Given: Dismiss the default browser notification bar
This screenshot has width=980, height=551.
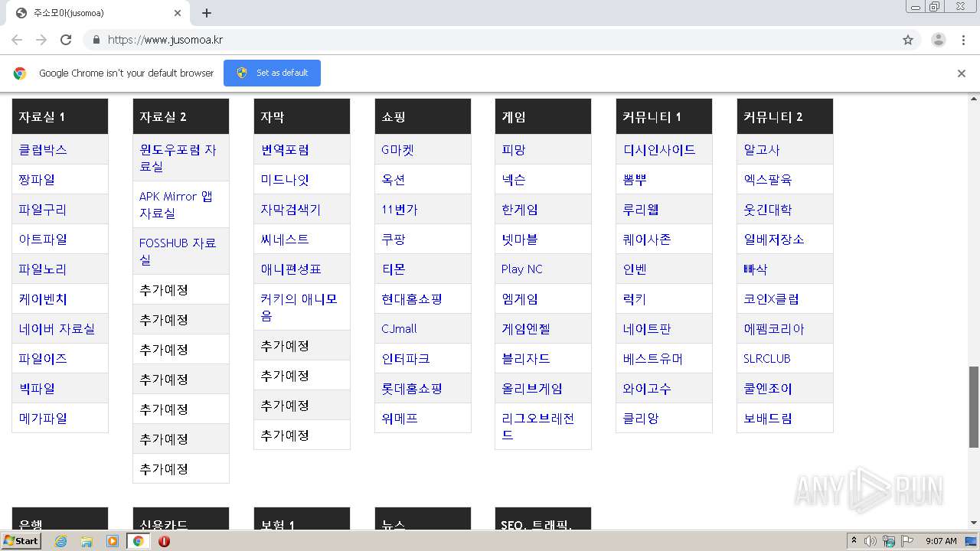Looking at the screenshot, I should pos(962,73).
